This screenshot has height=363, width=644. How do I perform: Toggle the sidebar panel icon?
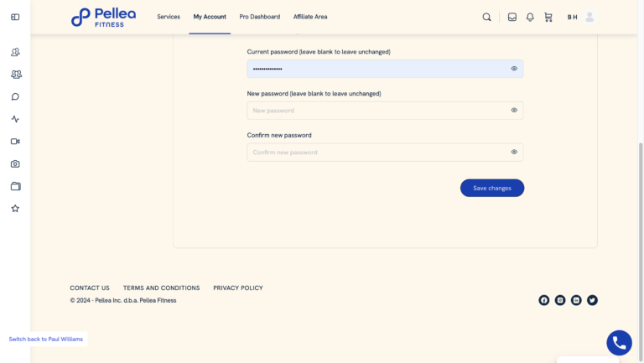click(x=15, y=17)
